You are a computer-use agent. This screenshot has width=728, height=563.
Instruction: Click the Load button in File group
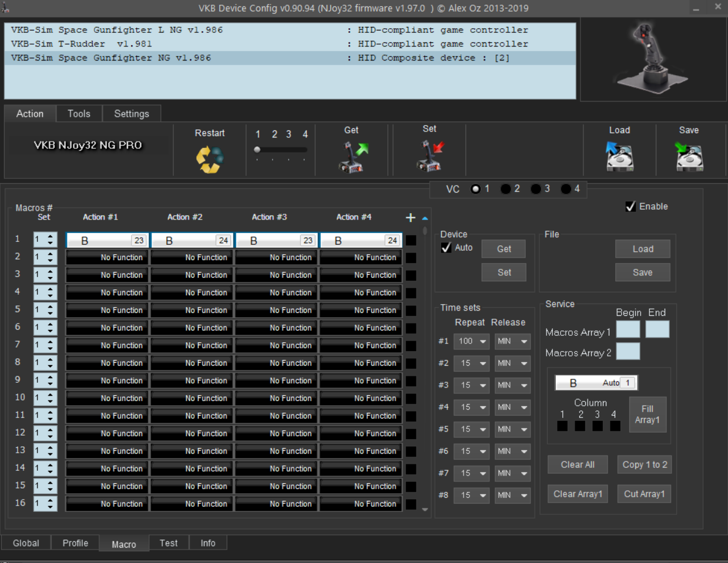[x=643, y=249]
